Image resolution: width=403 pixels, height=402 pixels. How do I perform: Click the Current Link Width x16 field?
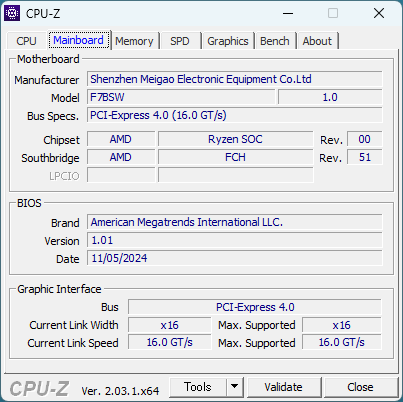click(170, 325)
